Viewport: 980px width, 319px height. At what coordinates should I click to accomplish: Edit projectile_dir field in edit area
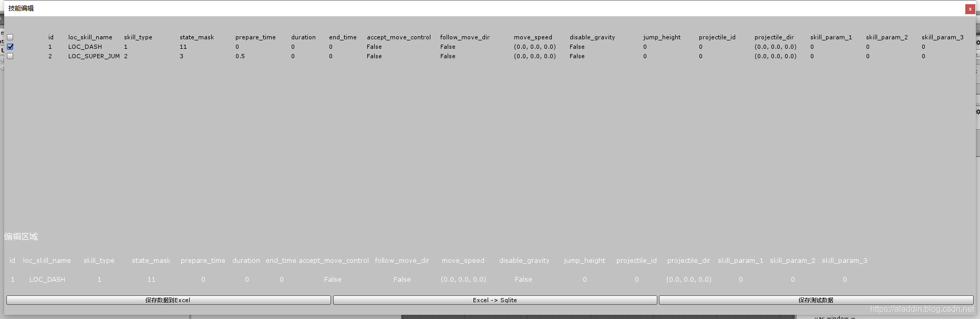(689, 280)
